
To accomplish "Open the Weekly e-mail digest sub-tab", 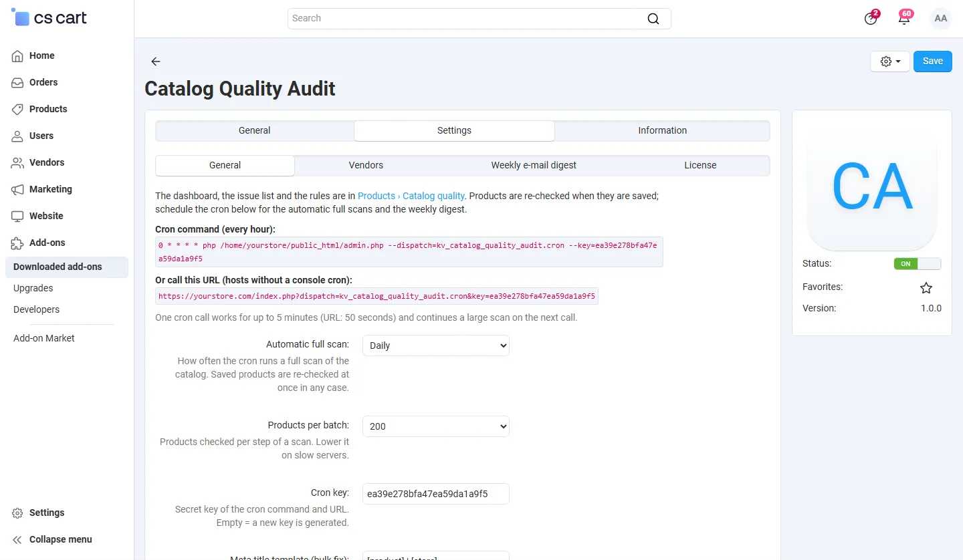I will (x=534, y=165).
